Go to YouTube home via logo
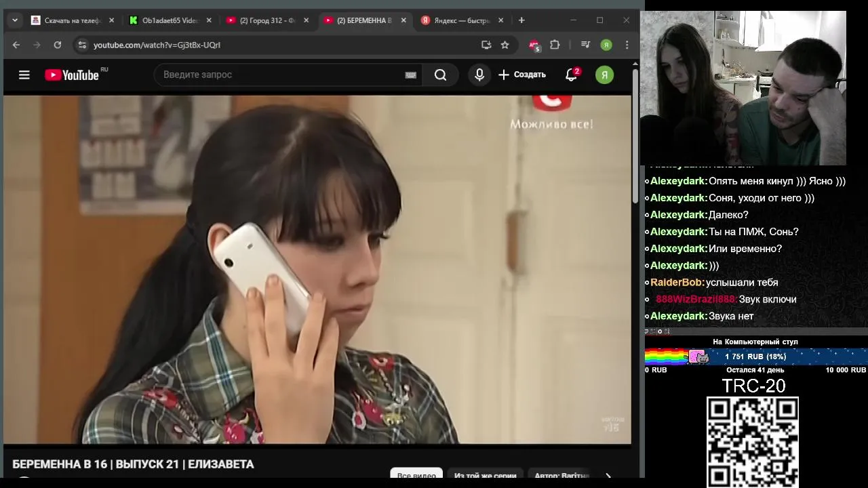This screenshot has height=488, width=868. coord(72,75)
